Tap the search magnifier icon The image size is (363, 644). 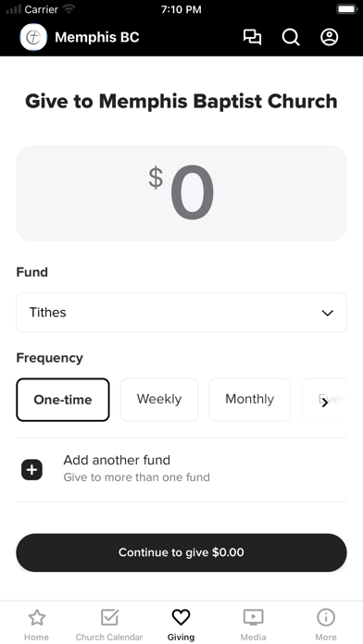(x=291, y=37)
